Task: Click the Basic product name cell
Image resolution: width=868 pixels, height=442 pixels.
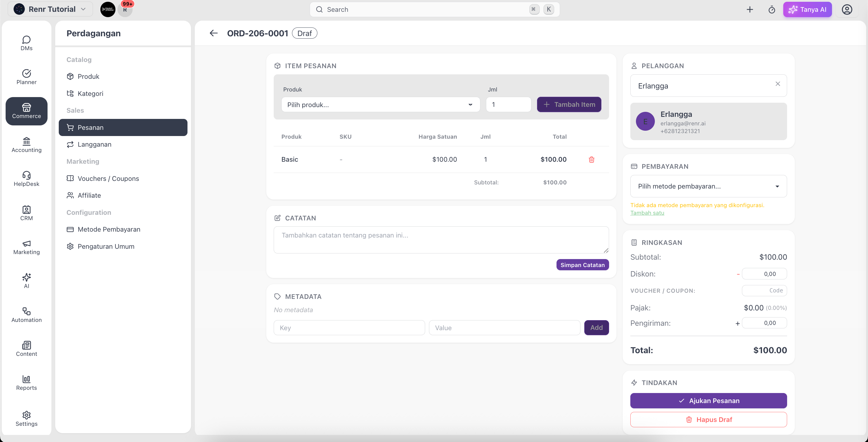Action: point(290,160)
